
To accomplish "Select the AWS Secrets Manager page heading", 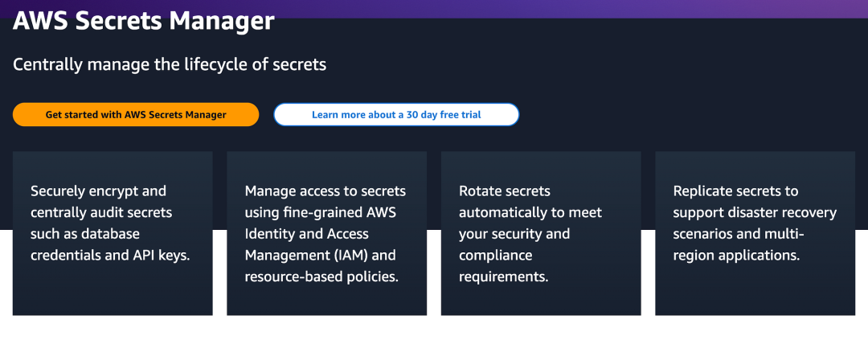I will [144, 21].
